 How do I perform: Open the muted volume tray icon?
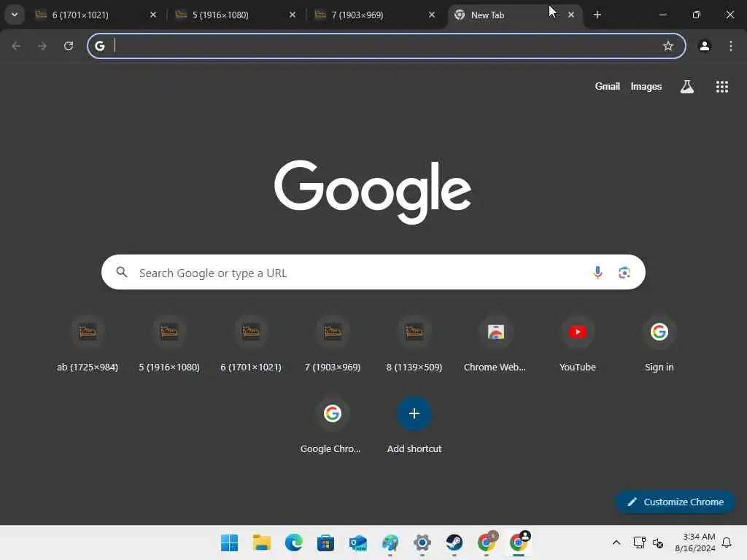[658, 542]
